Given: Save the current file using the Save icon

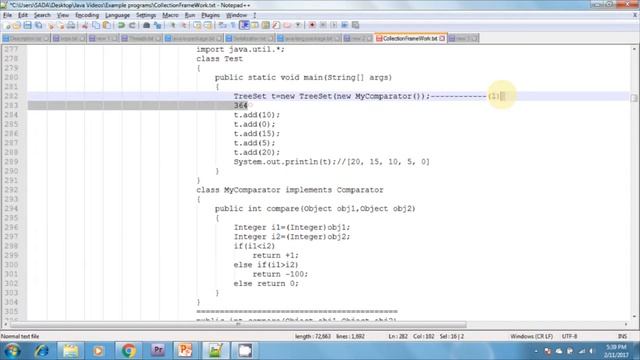Looking at the screenshot, I should coord(27,25).
